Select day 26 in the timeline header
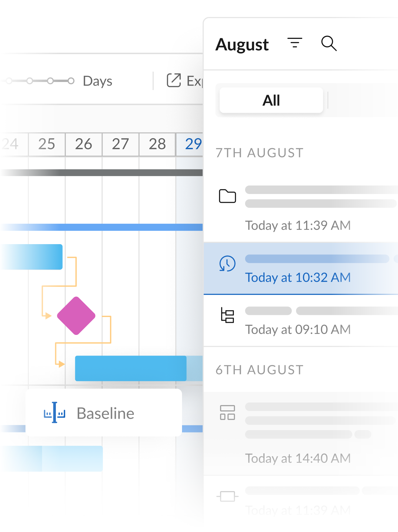The height and width of the screenshot is (532, 398). (83, 144)
